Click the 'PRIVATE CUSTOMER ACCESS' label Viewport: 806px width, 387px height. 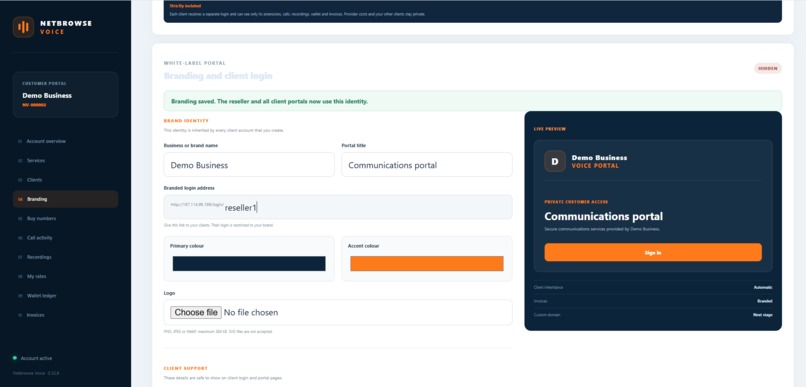click(576, 202)
